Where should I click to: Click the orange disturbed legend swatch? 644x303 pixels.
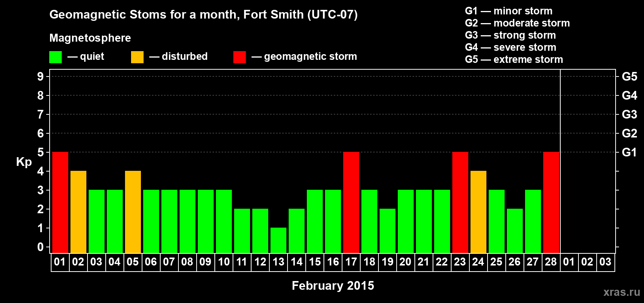[x=137, y=57]
